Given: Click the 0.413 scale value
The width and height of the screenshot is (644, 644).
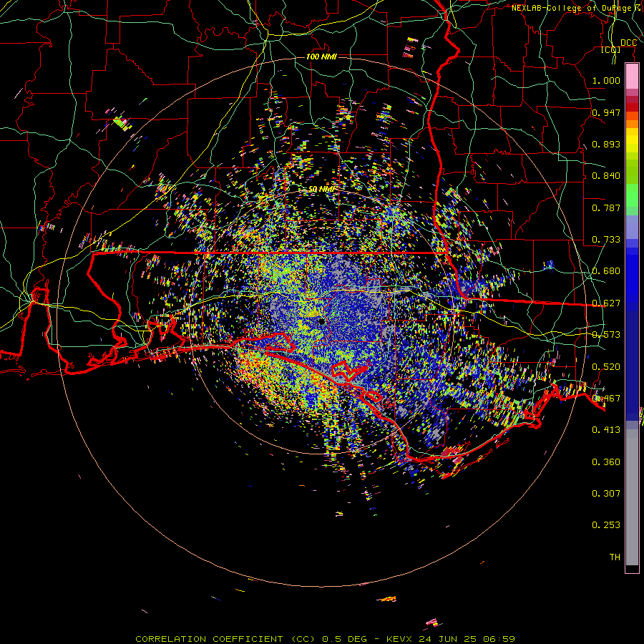Looking at the screenshot, I should click(x=606, y=430).
